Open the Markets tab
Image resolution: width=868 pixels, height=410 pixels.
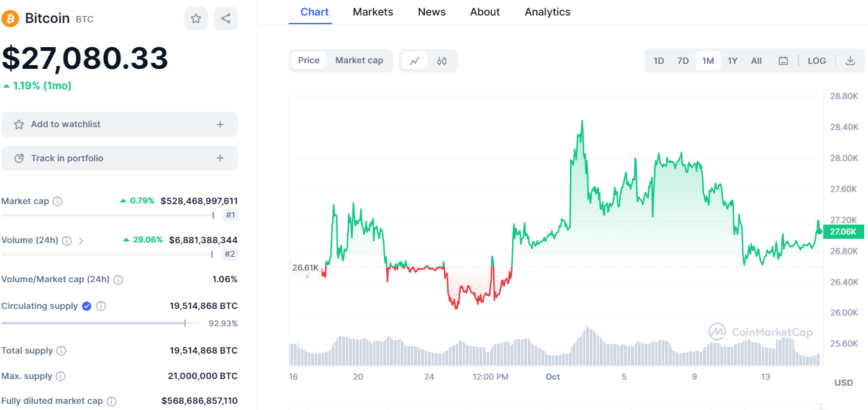pyautogui.click(x=373, y=12)
